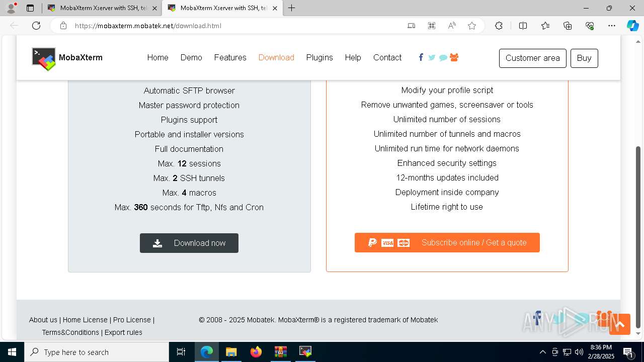Close the first browser tab
This screenshot has height=362, width=644.
coord(154,8)
